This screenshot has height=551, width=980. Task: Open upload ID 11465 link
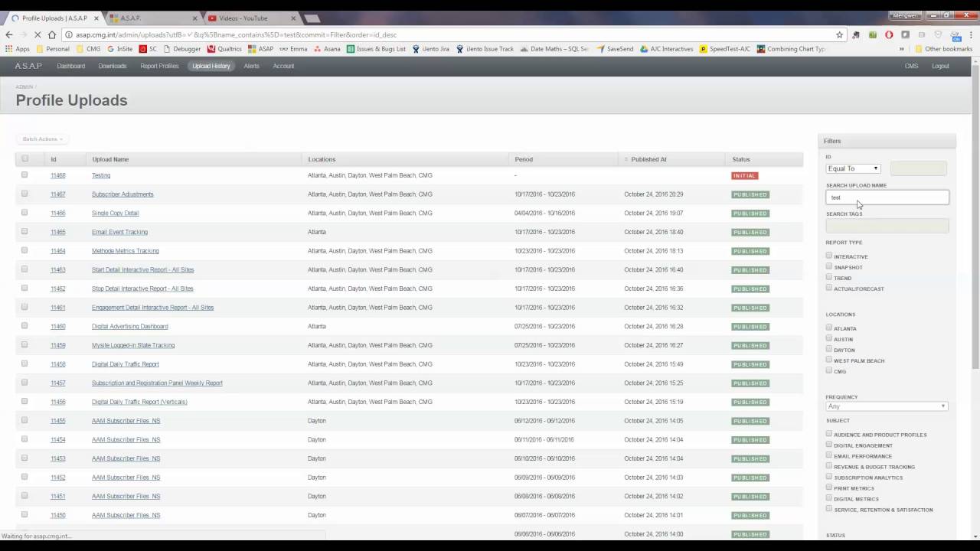[x=58, y=232]
